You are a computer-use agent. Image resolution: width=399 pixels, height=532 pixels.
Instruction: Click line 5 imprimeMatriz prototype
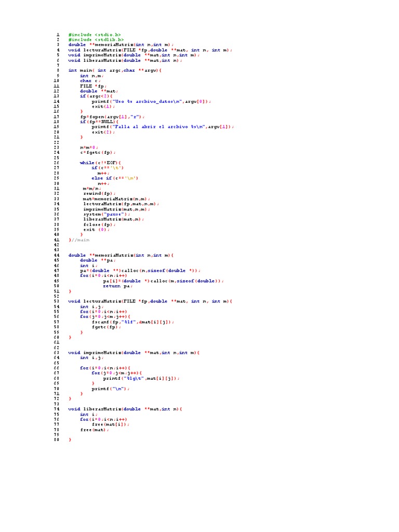134,55
